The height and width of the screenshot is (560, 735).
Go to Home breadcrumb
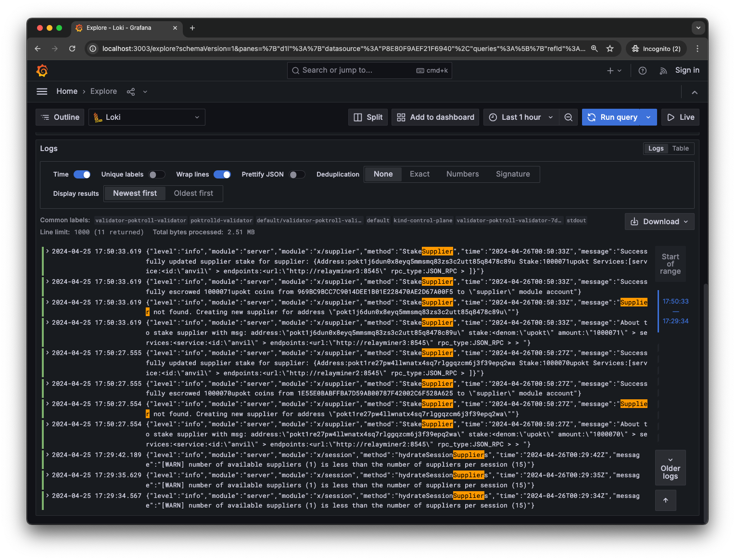(67, 91)
